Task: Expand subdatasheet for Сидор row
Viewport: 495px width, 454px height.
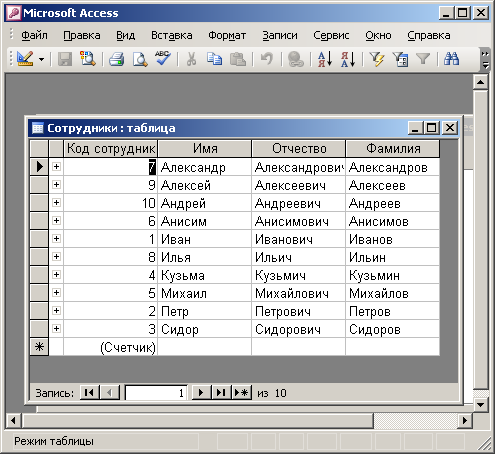Action: click(x=56, y=328)
